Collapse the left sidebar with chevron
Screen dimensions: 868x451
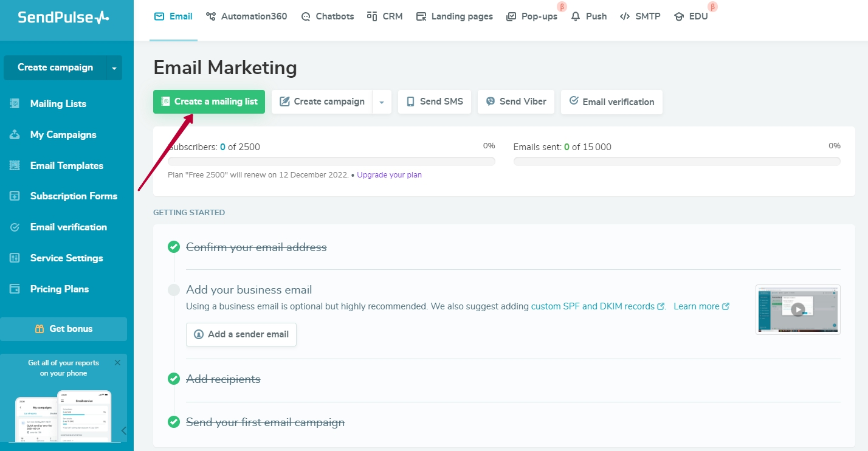point(124,430)
